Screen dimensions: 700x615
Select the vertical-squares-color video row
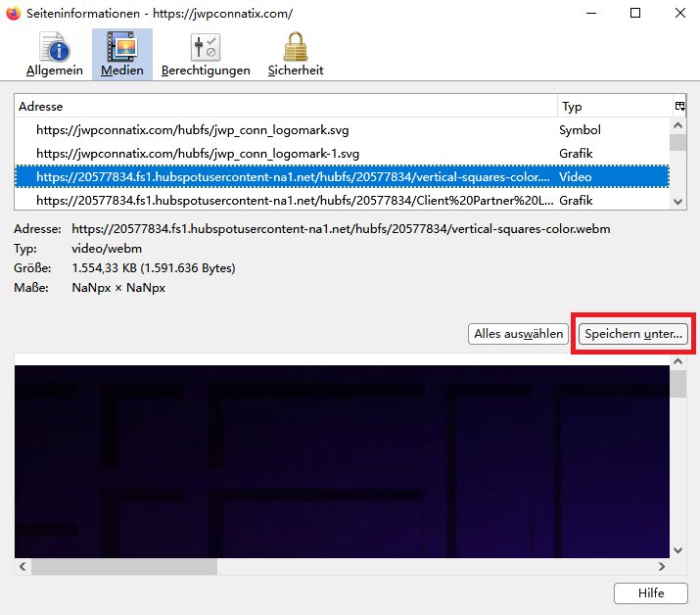click(x=342, y=177)
